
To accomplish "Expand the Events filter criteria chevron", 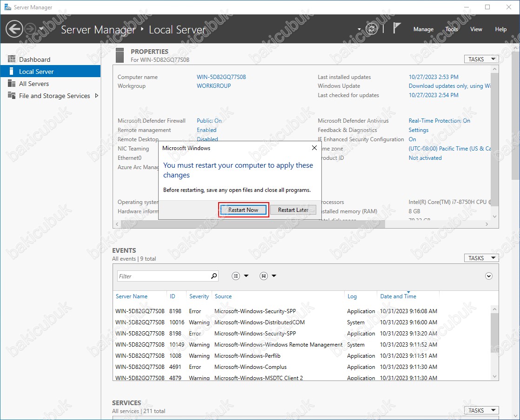I will (488, 276).
